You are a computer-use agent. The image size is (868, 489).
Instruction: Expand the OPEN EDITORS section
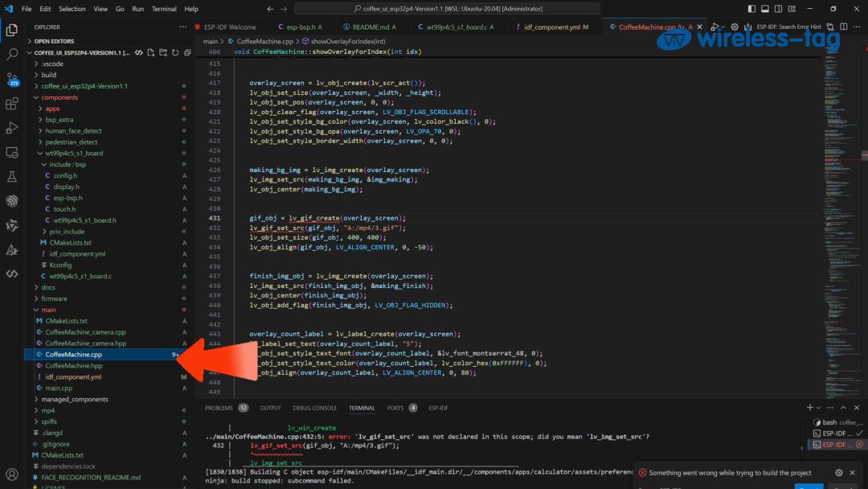coord(54,41)
